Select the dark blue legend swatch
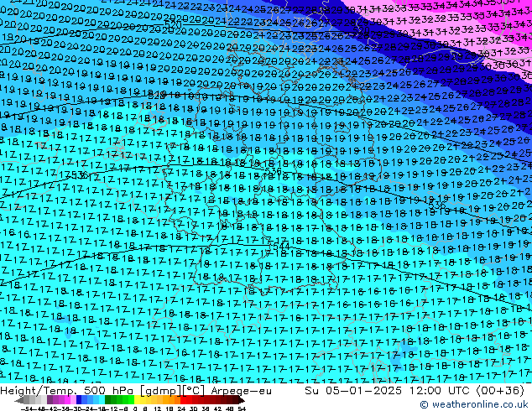 tap(79, 399)
